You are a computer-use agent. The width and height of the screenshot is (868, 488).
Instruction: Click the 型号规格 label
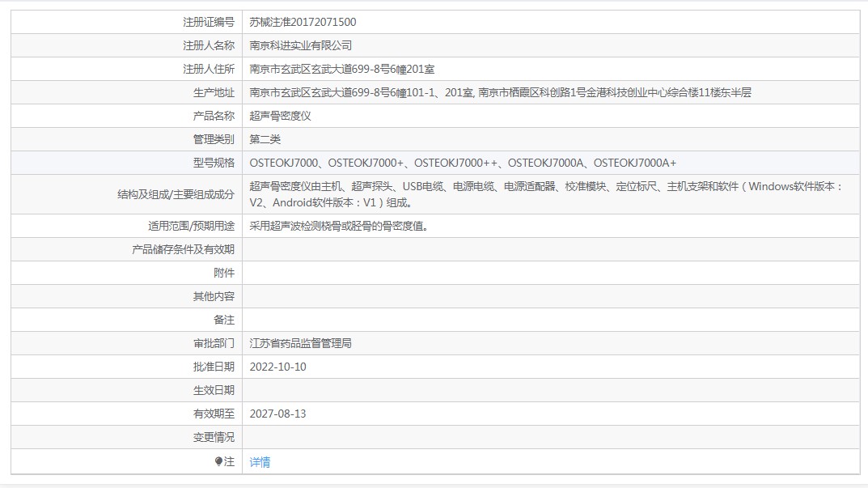[x=214, y=163]
